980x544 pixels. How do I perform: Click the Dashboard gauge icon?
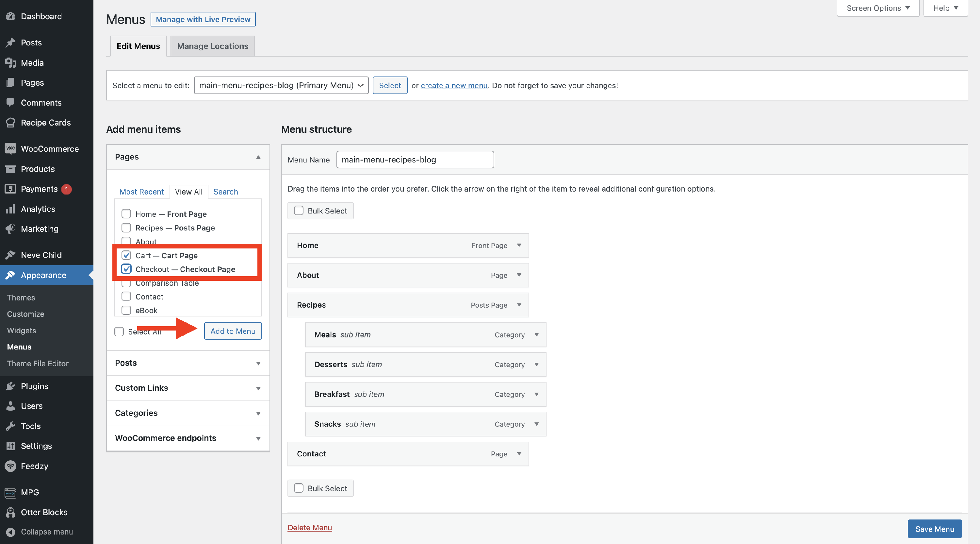pyautogui.click(x=11, y=16)
